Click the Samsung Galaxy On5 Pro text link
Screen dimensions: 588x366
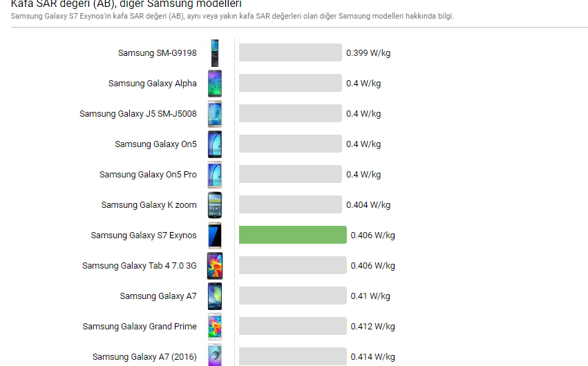148,175
